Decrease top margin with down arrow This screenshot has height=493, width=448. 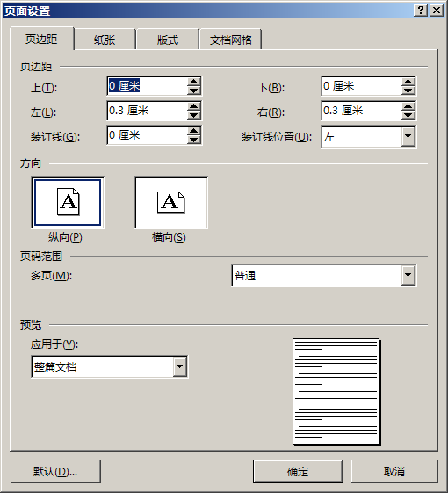click(x=194, y=91)
